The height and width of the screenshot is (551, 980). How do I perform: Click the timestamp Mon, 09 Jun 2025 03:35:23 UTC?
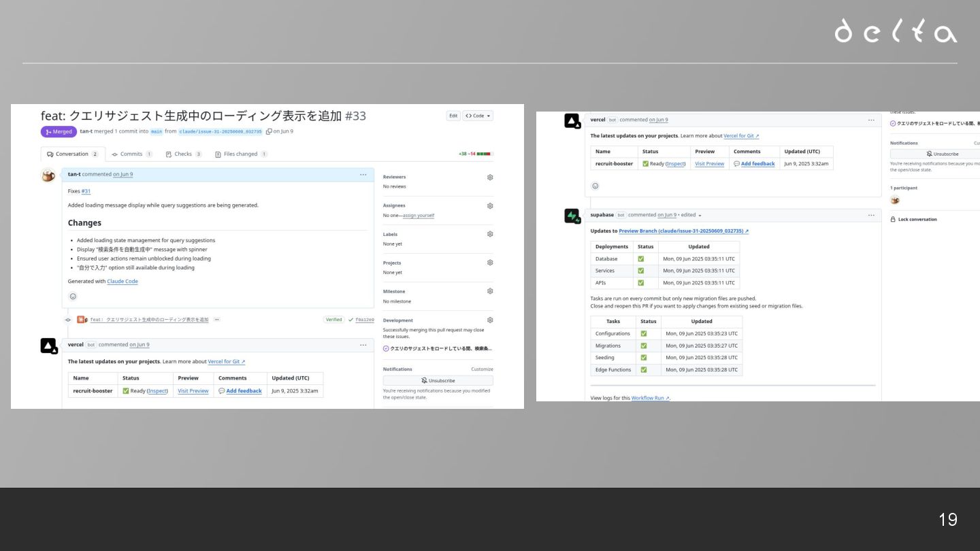(702, 333)
